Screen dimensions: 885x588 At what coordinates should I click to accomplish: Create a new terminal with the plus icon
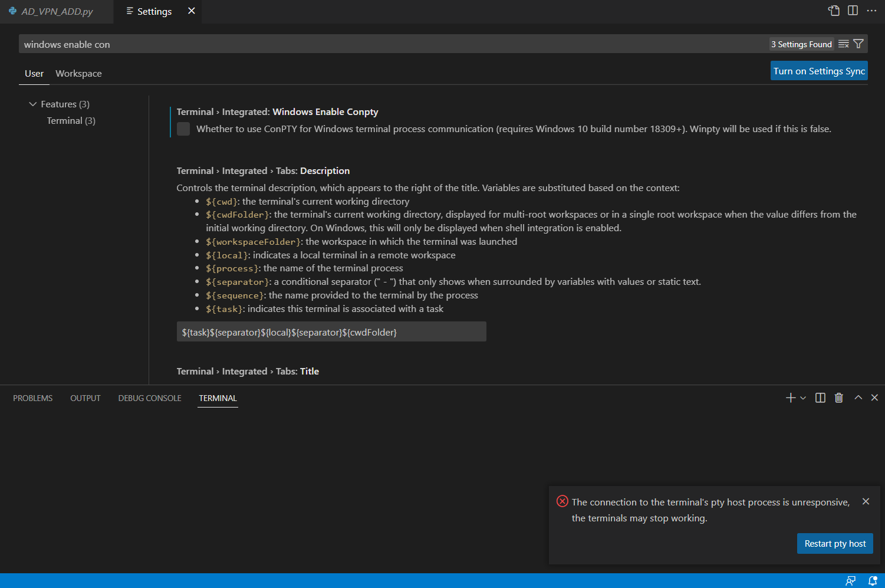(790, 398)
